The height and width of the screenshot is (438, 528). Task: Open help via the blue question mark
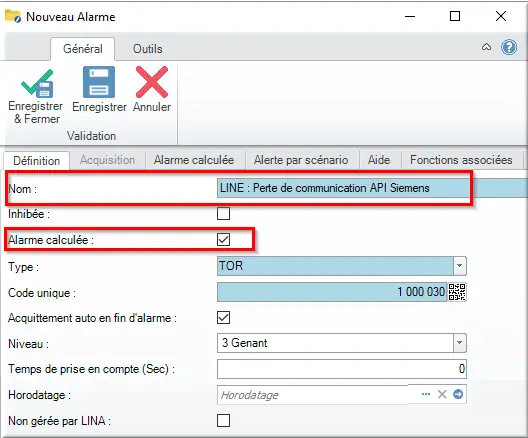click(509, 47)
